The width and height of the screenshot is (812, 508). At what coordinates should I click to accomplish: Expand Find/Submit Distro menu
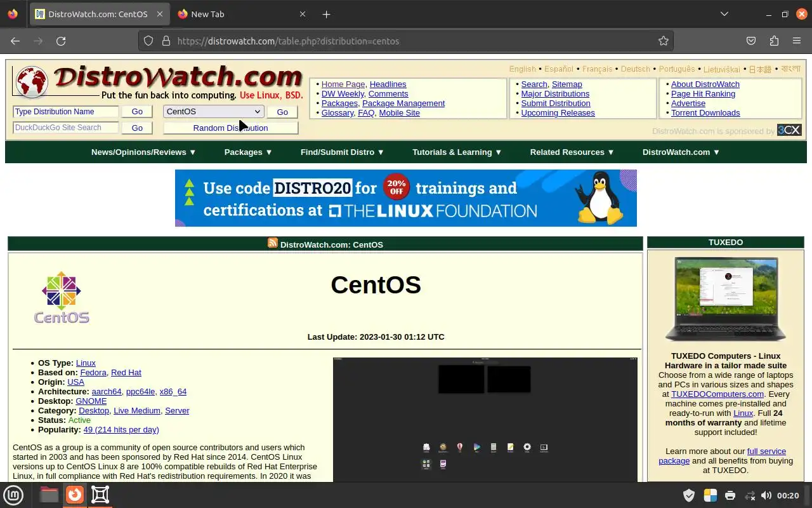pyautogui.click(x=343, y=152)
